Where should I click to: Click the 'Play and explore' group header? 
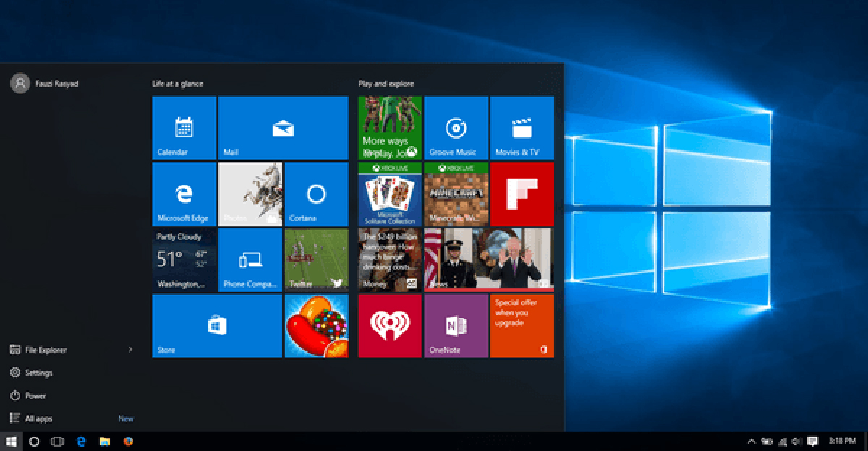(386, 84)
